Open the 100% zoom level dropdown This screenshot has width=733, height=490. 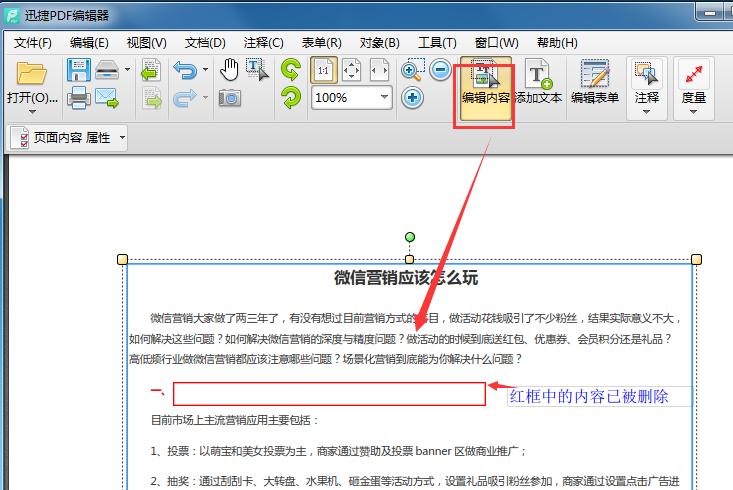click(x=384, y=97)
